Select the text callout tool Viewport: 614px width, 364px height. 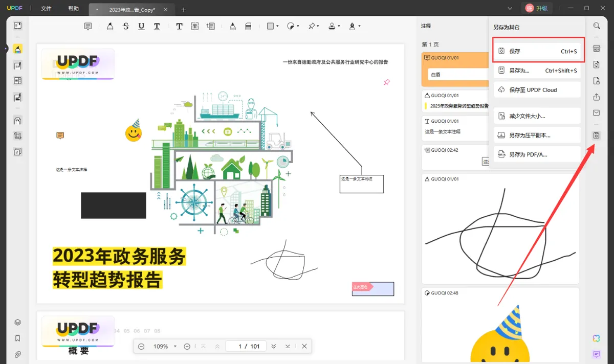click(x=210, y=27)
